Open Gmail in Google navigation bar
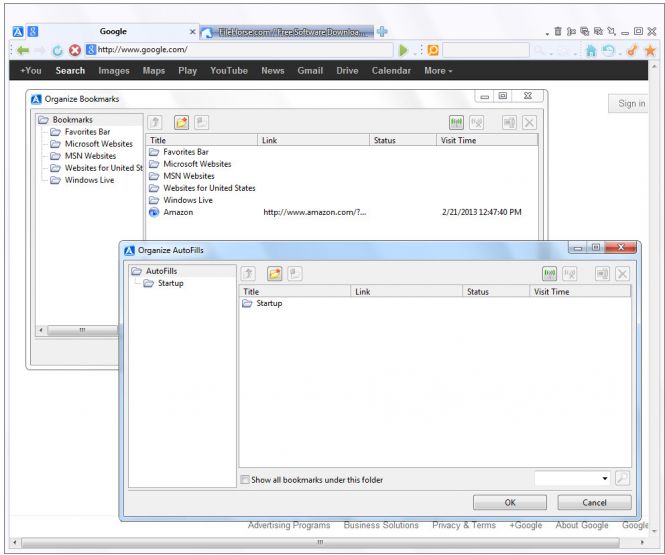The image size is (665, 555). pos(310,71)
